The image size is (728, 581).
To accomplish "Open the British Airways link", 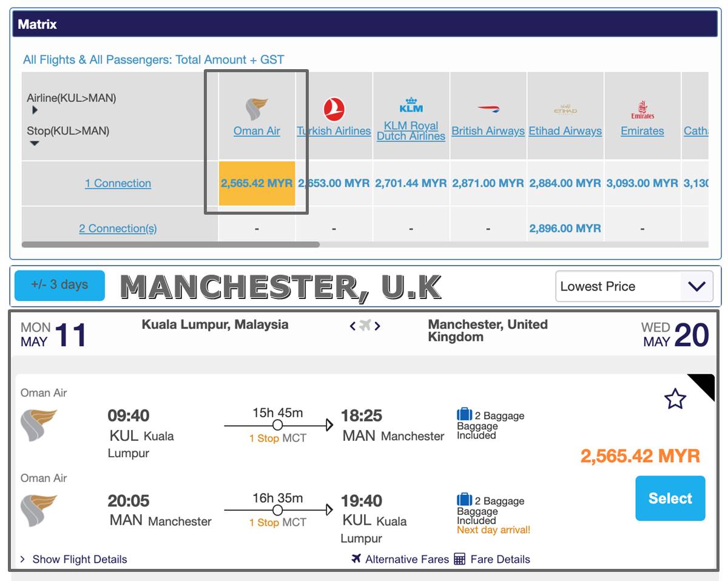I will (488, 131).
